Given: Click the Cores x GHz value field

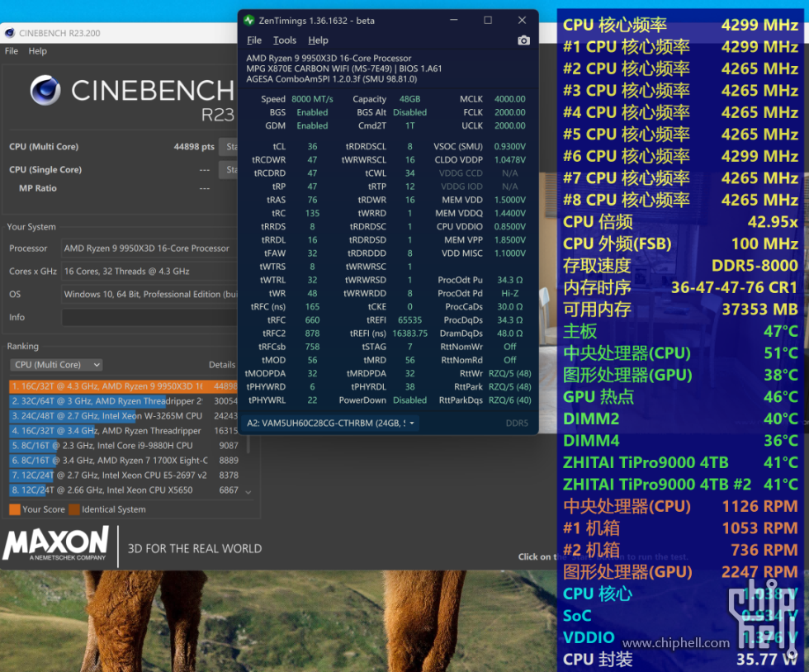Looking at the screenshot, I should (149, 271).
